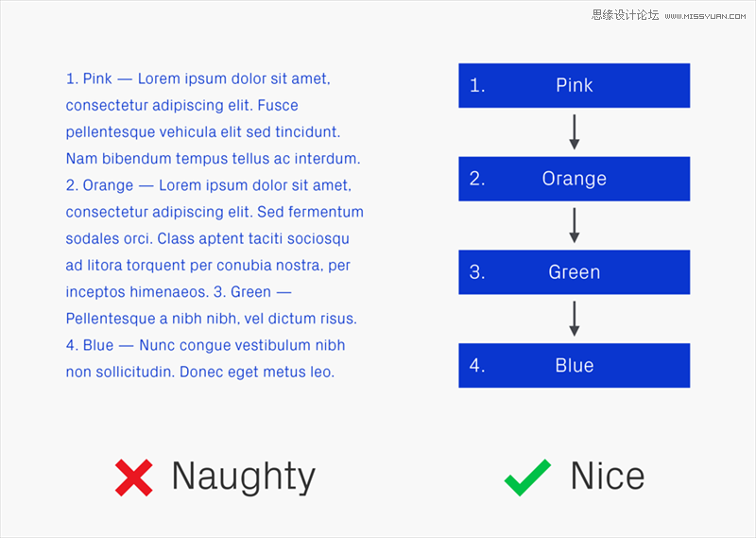Click the Nice label
Screen dimensions: 756x538
click(608, 476)
